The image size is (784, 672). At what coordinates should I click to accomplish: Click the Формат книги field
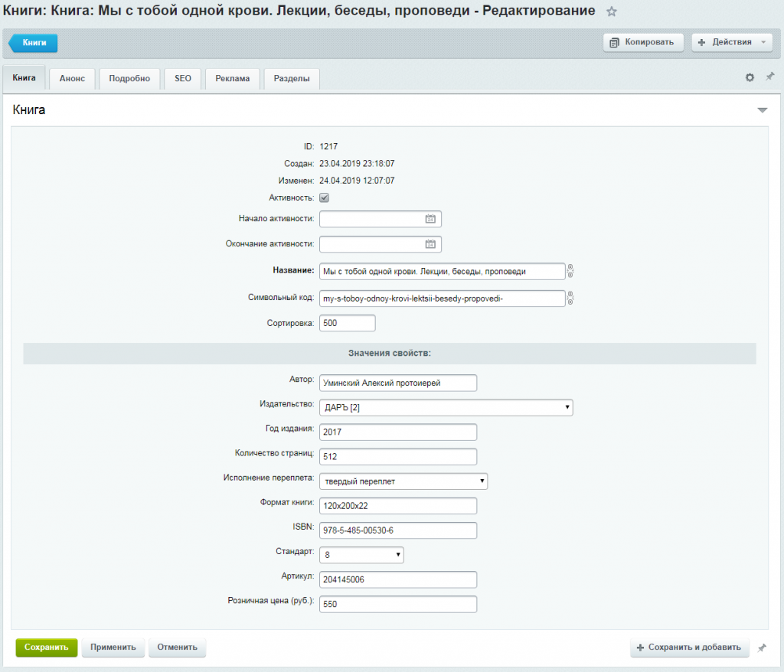[x=398, y=505]
